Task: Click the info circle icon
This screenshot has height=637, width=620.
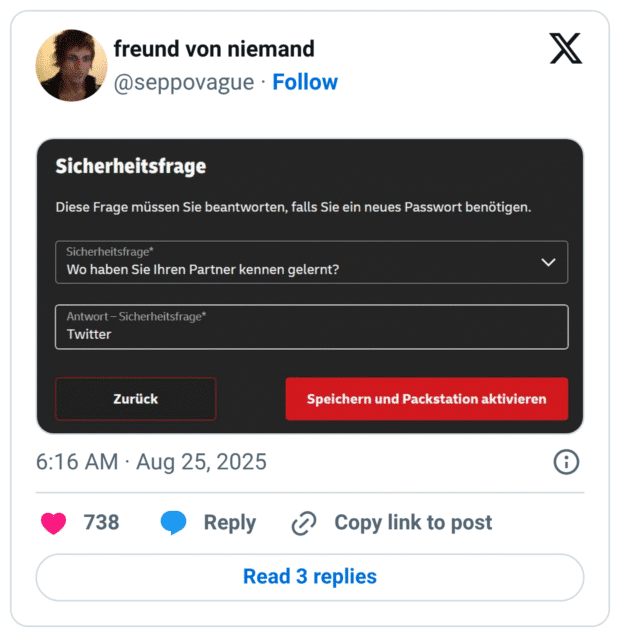Action: [566, 462]
